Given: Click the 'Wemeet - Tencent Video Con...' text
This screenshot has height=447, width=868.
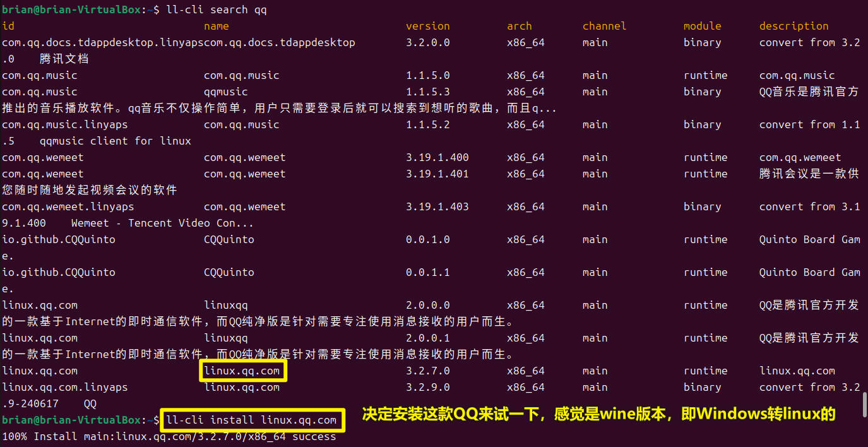Looking at the screenshot, I should (163, 223).
